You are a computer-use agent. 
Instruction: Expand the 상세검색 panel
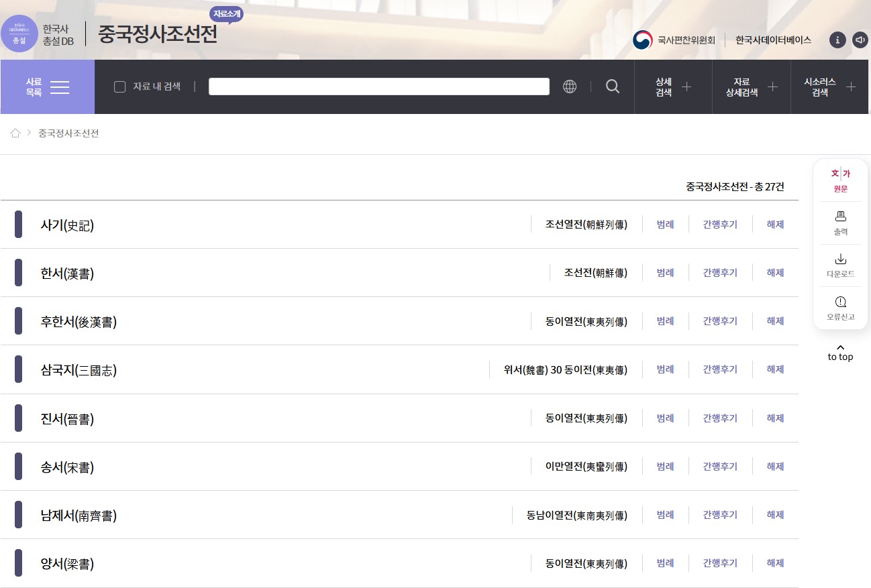pos(673,86)
